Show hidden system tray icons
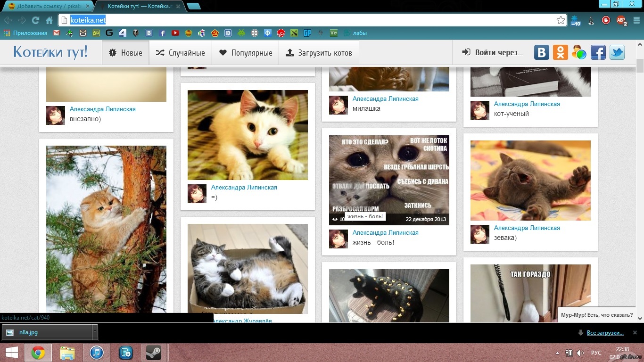The width and height of the screenshot is (644, 362). pos(558,353)
